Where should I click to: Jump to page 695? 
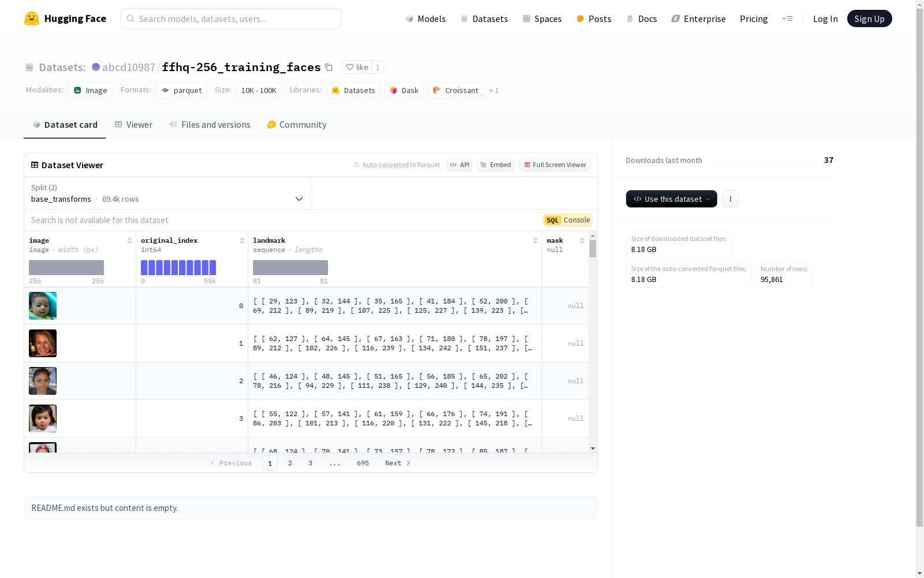[363, 463]
